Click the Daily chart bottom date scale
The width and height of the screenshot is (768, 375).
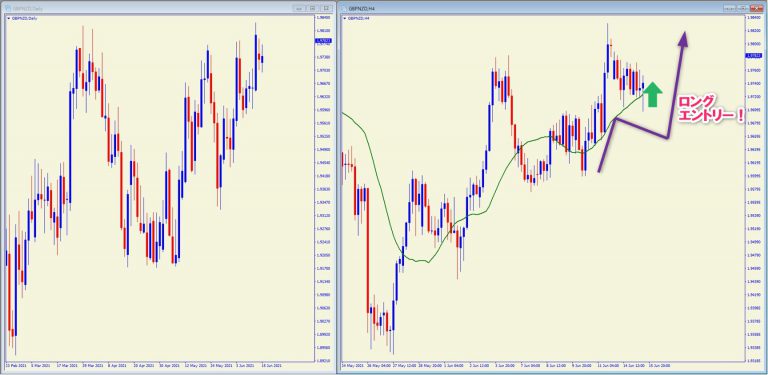(x=159, y=365)
